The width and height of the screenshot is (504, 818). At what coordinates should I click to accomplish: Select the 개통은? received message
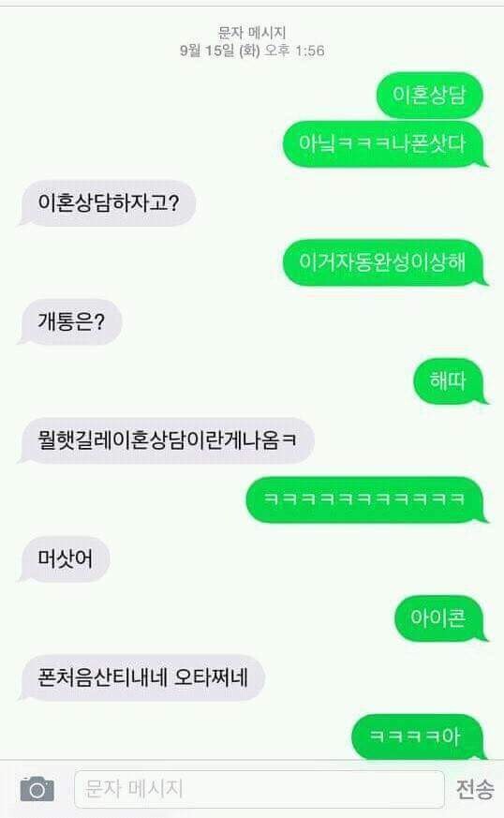click(70, 321)
